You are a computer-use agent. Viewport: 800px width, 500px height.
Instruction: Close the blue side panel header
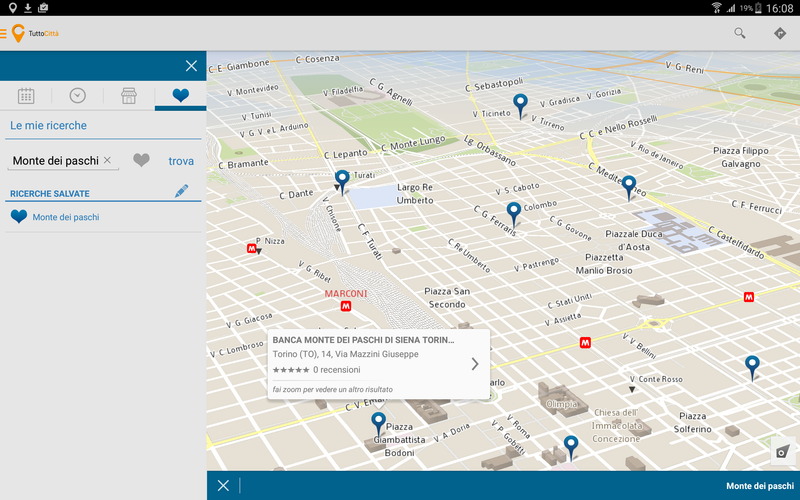point(191,66)
